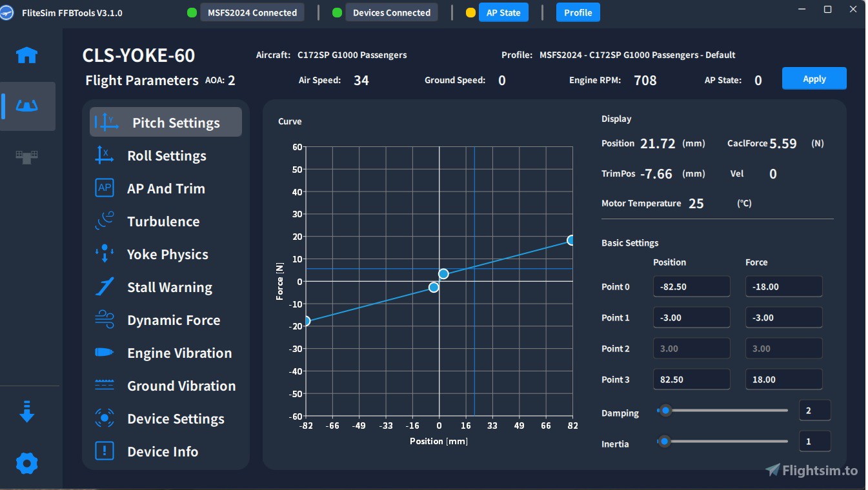This screenshot has height=490, width=868.
Task: Click the Engine Vibration icon
Action: coord(105,353)
